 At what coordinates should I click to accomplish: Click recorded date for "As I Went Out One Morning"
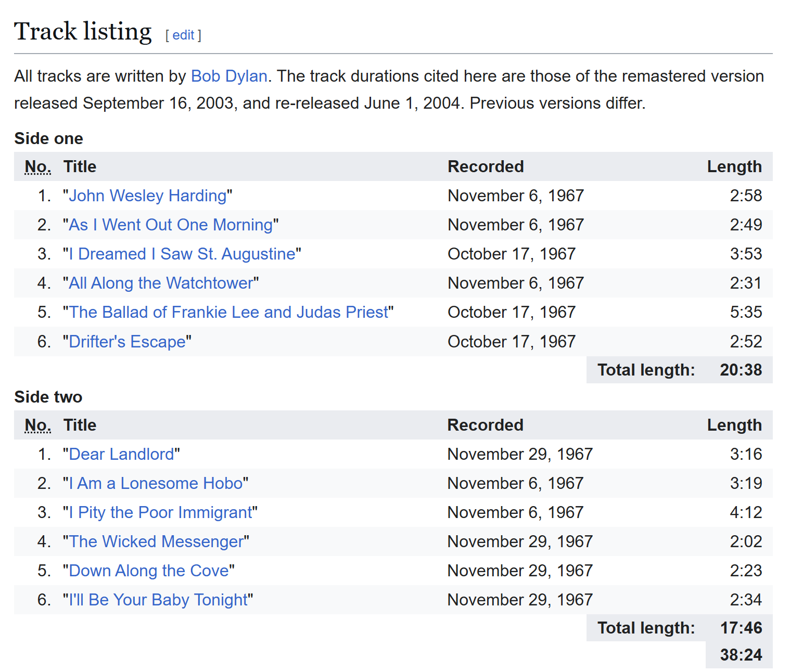[516, 225]
